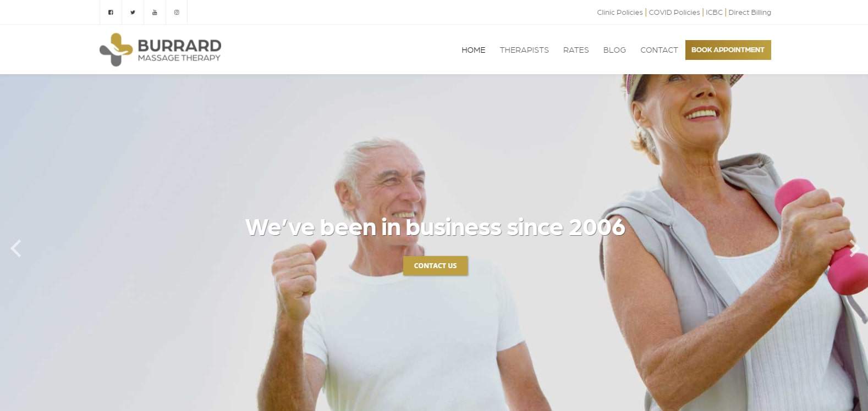The image size is (868, 411).
Task: Click the 'We've been in business since 2006' headline
Action: click(435, 227)
